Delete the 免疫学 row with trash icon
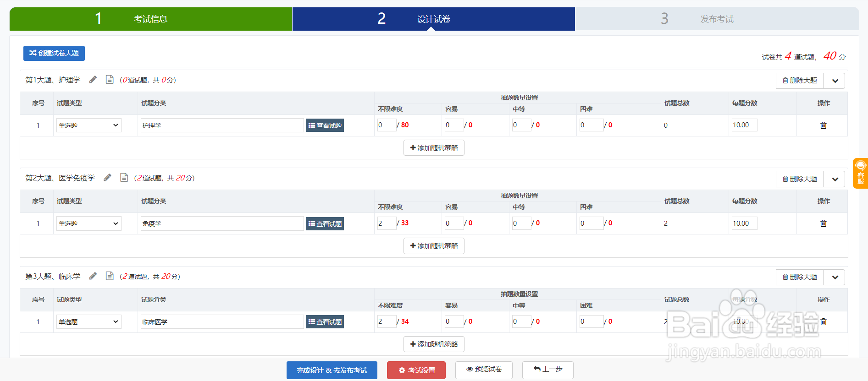 pyautogui.click(x=824, y=223)
